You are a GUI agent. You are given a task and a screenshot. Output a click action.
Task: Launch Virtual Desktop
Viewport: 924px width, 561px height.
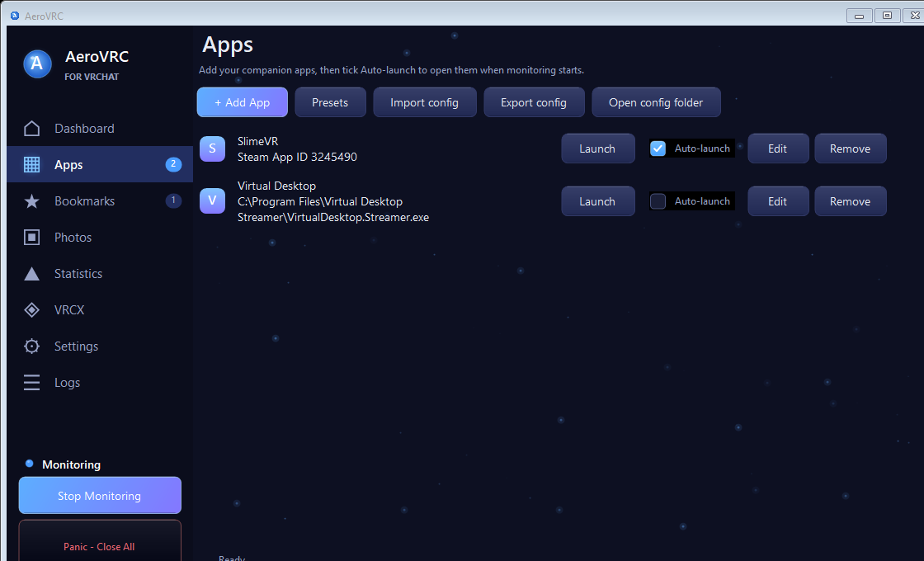pyautogui.click(x=597, y=201)
